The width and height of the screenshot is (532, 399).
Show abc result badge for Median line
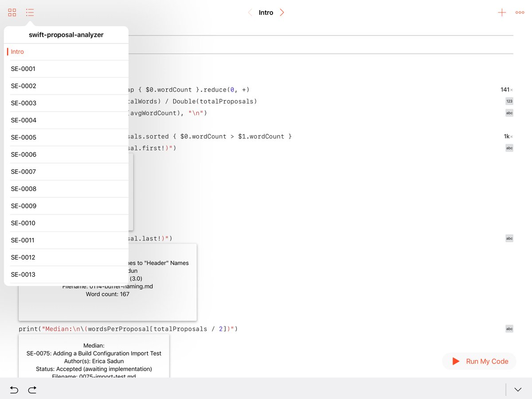pyautogui.click(x=509, y=329)
